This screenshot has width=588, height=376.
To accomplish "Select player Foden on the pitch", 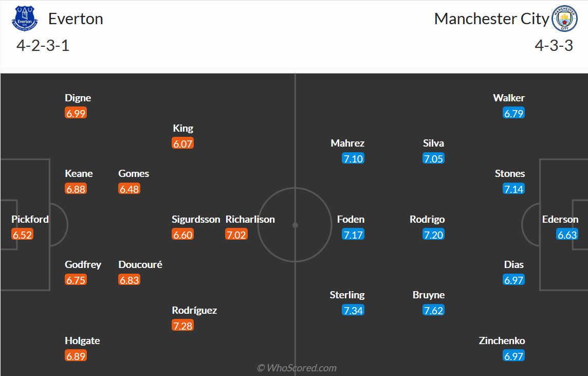I will click(351, 219).
